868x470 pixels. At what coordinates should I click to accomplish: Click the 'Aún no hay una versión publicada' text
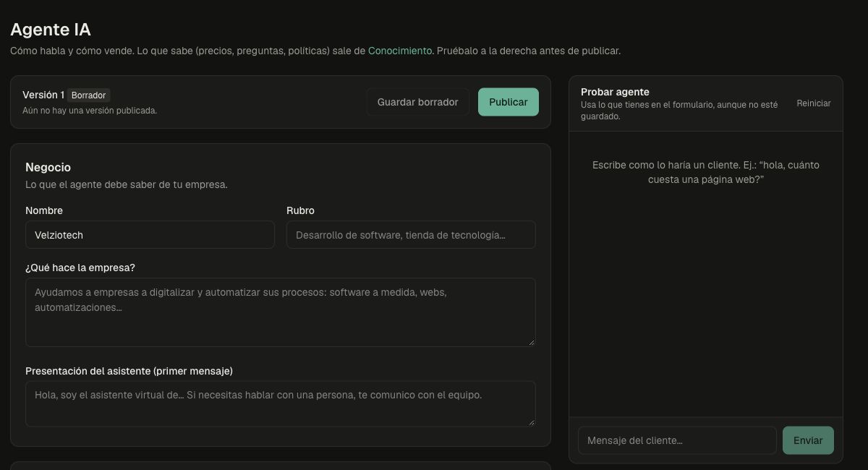90,111
